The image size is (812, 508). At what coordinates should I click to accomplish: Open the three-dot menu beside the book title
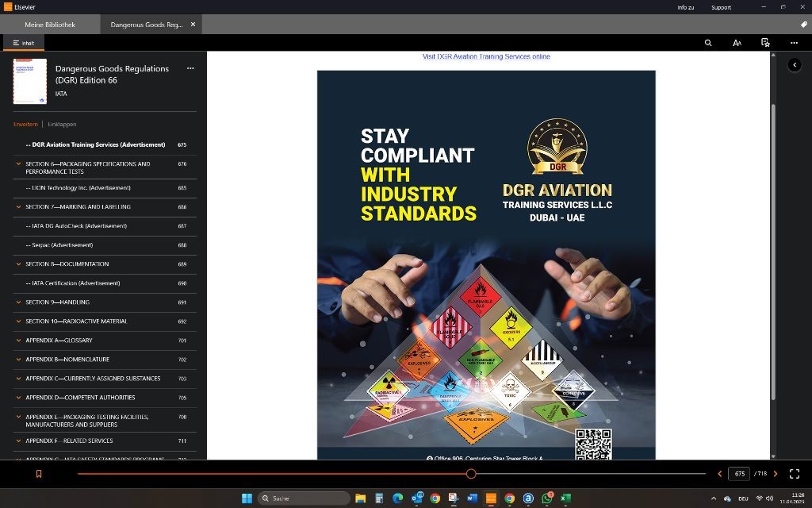[x=190, y=69]
